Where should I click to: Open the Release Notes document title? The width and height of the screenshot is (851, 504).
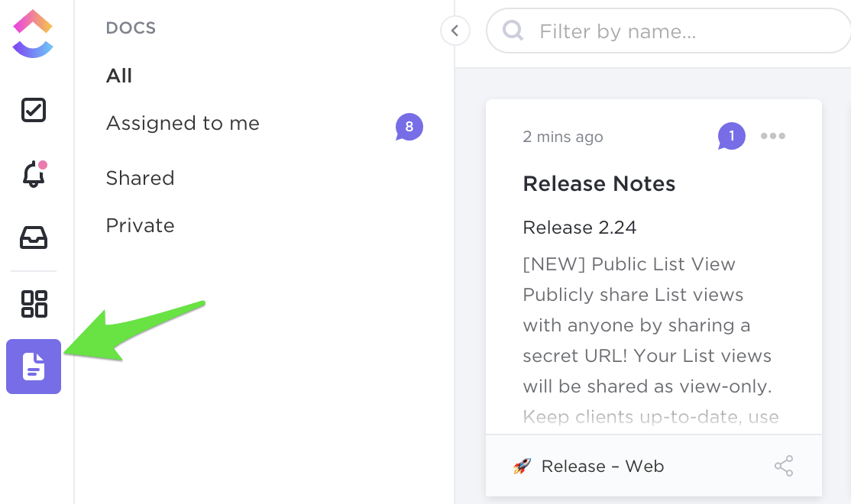[599, 184]
